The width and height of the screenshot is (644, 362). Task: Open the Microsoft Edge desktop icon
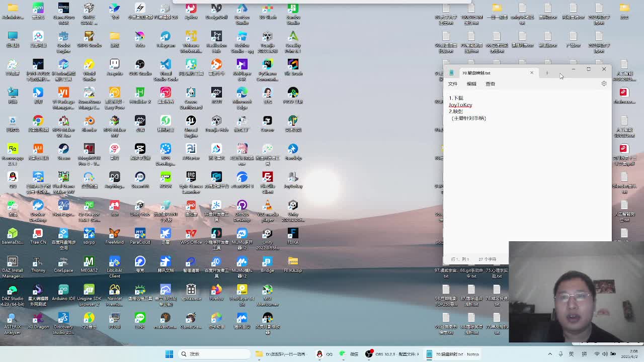pyautogui.click(x=242, y=98)
